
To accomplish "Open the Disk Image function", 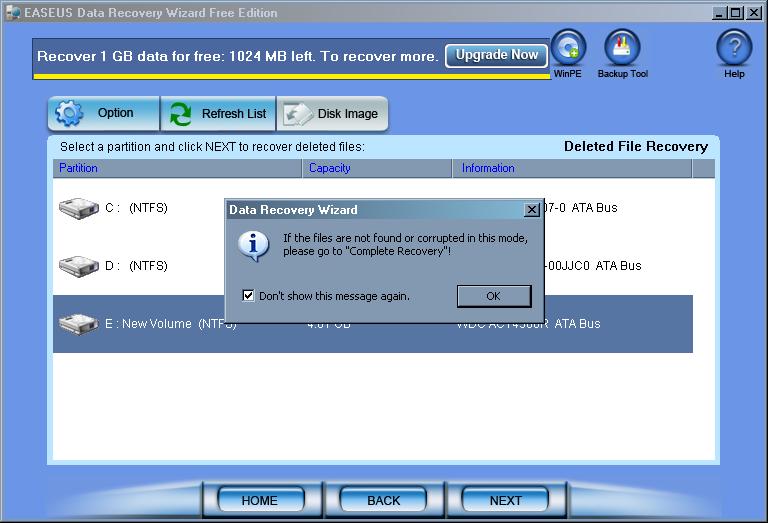I will [x=332, y=114].
